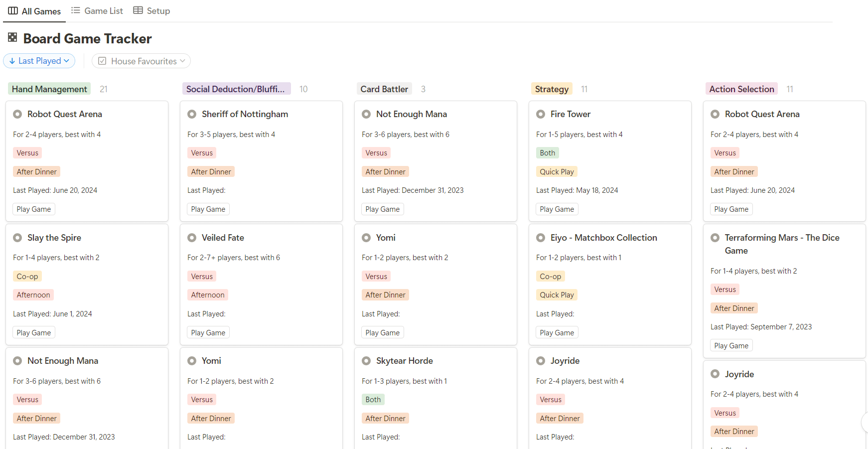Click Play Game on Hand Management Robot Quest Arena
The image size is (868, 449).
coord(34,209)
